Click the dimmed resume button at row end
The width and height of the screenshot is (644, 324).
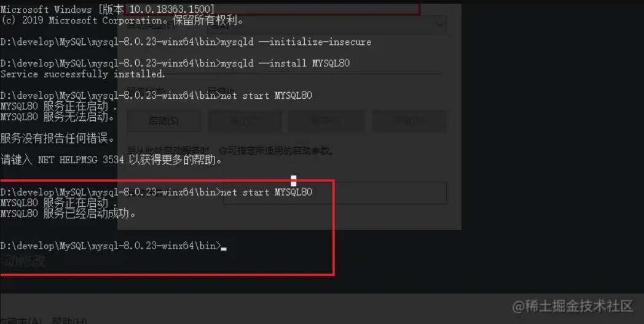click(409, 121)
